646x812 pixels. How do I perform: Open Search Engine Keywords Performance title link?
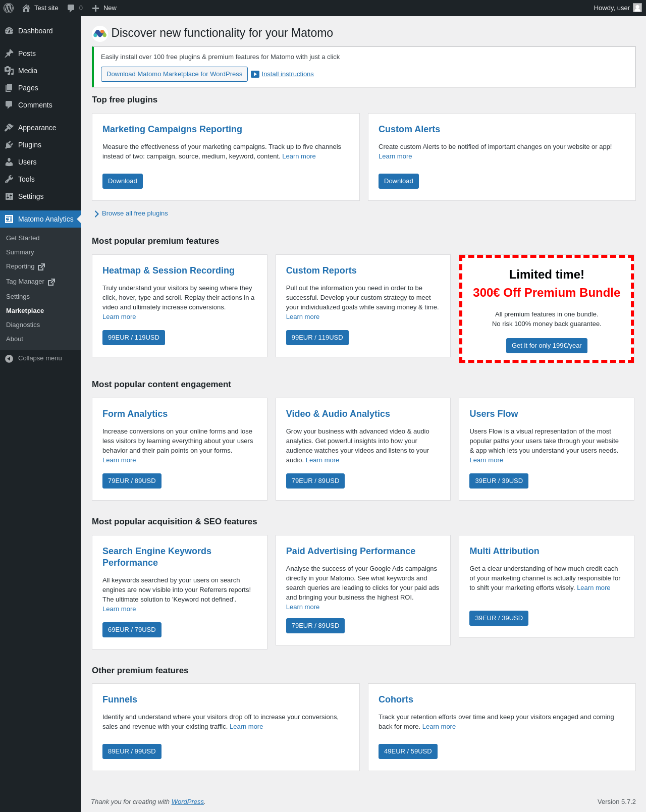157,557
